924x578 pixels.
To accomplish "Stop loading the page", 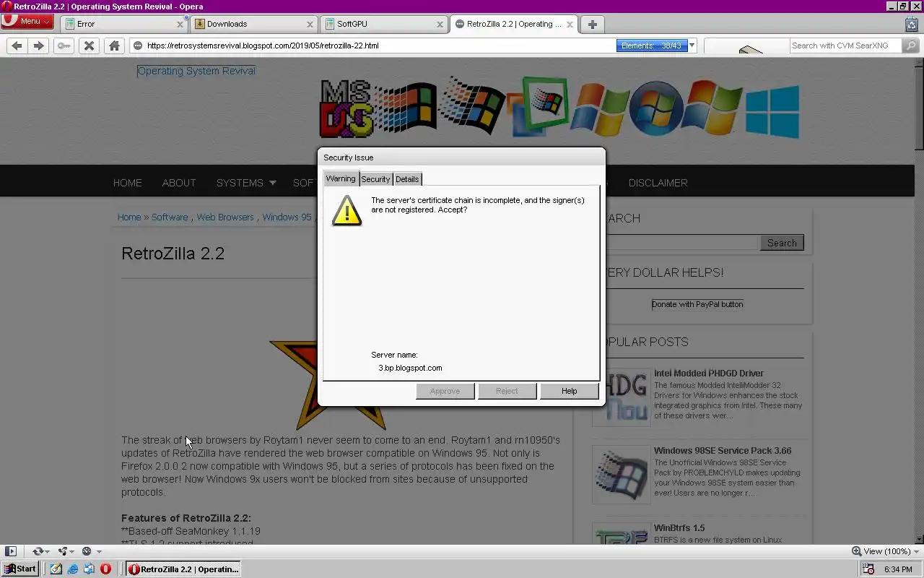I will pos(90,46).
